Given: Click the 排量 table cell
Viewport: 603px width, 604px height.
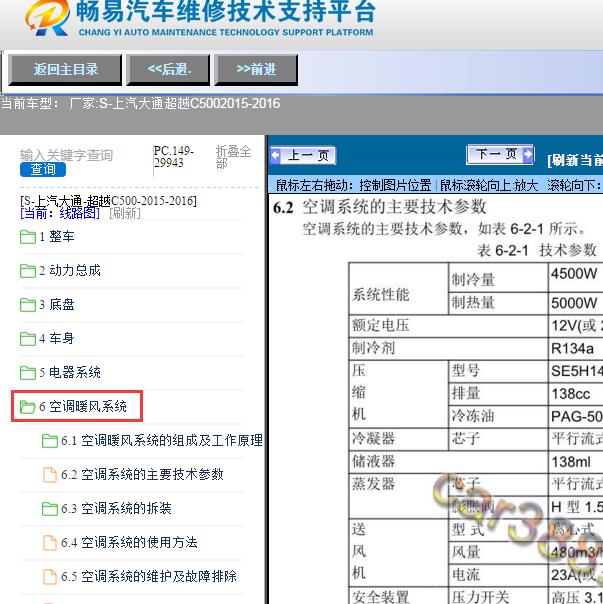Looking at the screenshot, I should point(498,394).
